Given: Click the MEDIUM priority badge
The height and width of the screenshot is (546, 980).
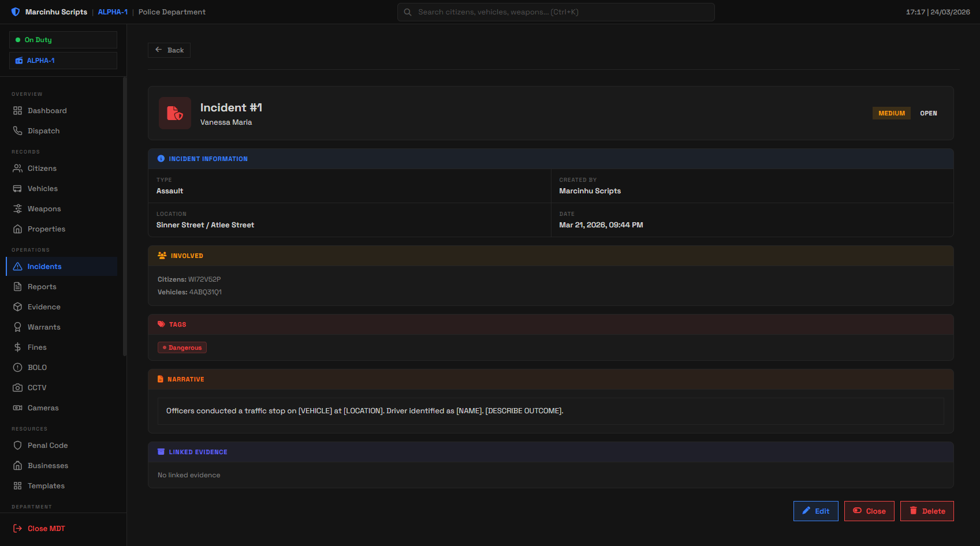Looking at the screenshot, I should [891, 113].
